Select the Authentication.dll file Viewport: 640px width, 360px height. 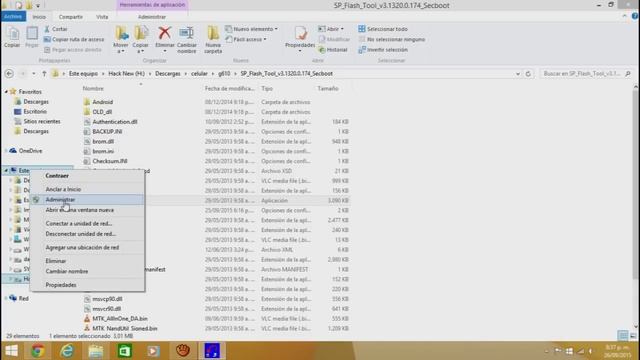click(115, 122)
